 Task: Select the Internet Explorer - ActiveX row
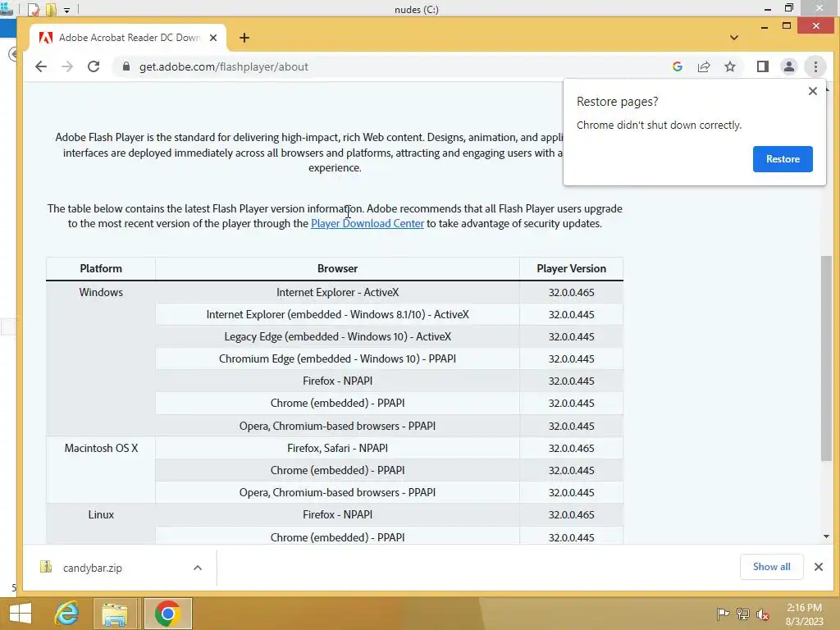(x=337, y=293)
